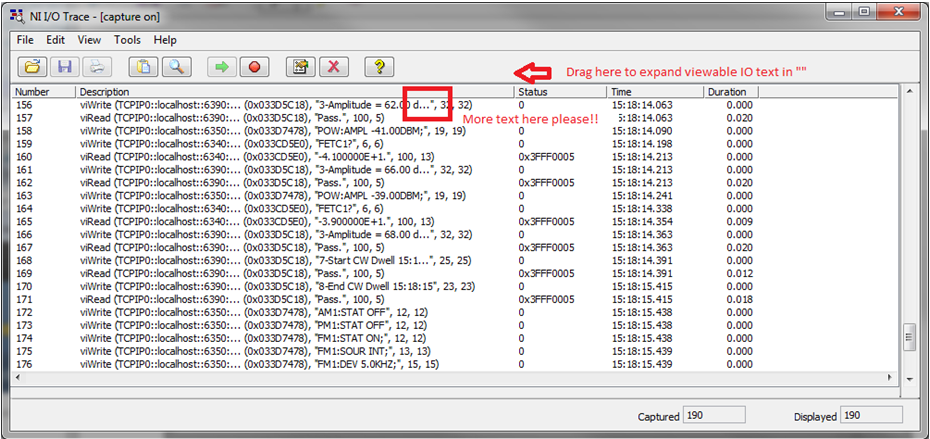Select the "POW:AMPL -41.00DBM;" viWrite row
Viewport: 930px width, 439px height.
385,131
